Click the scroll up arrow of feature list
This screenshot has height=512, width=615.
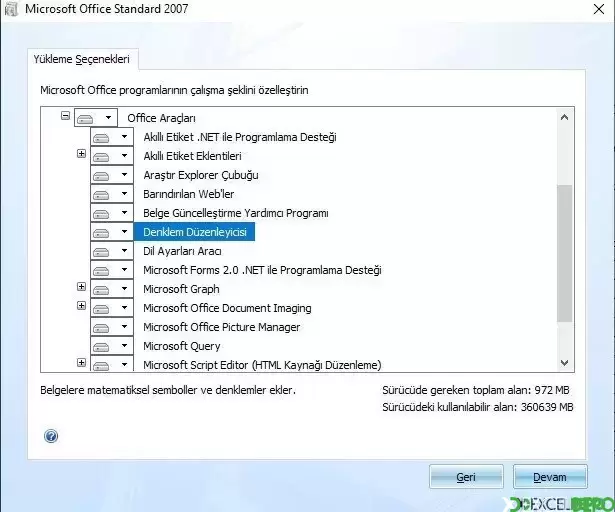point(564,117)
